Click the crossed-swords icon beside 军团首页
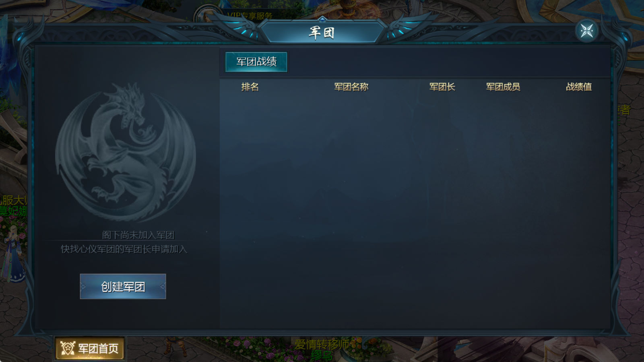 click(68, 348)
